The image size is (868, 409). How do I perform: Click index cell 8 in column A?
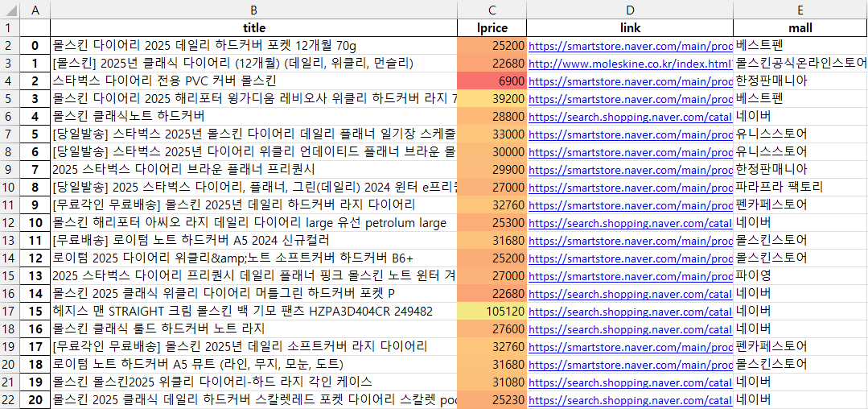[35, 188]
